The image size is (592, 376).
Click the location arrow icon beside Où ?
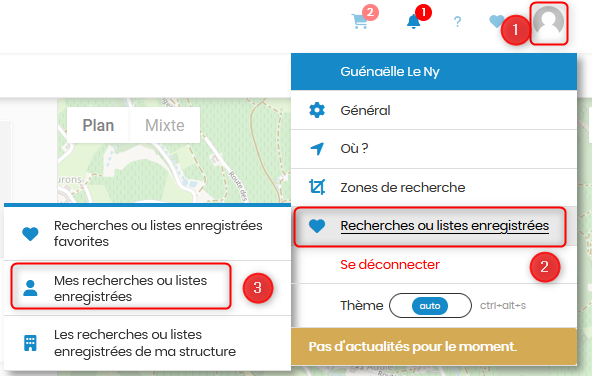point(317,149)
